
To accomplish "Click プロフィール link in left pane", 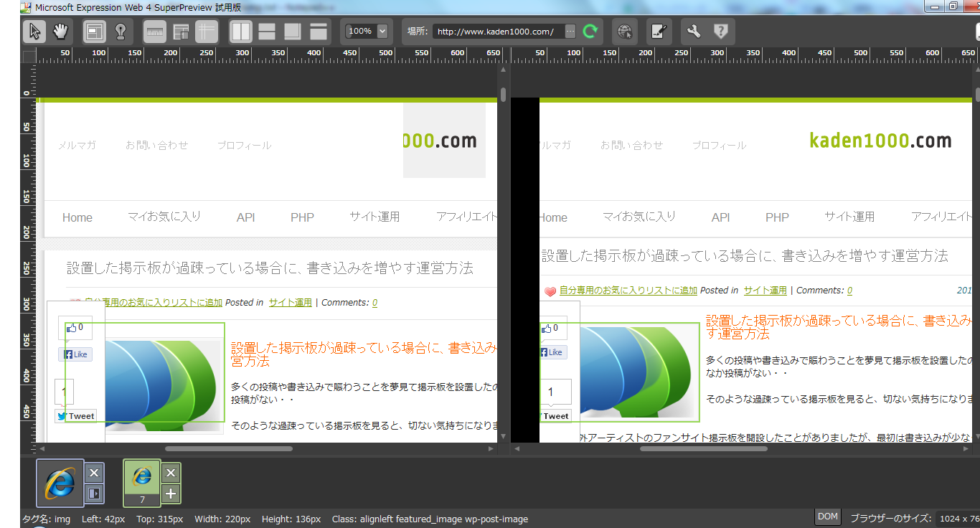I will [245, 145].
